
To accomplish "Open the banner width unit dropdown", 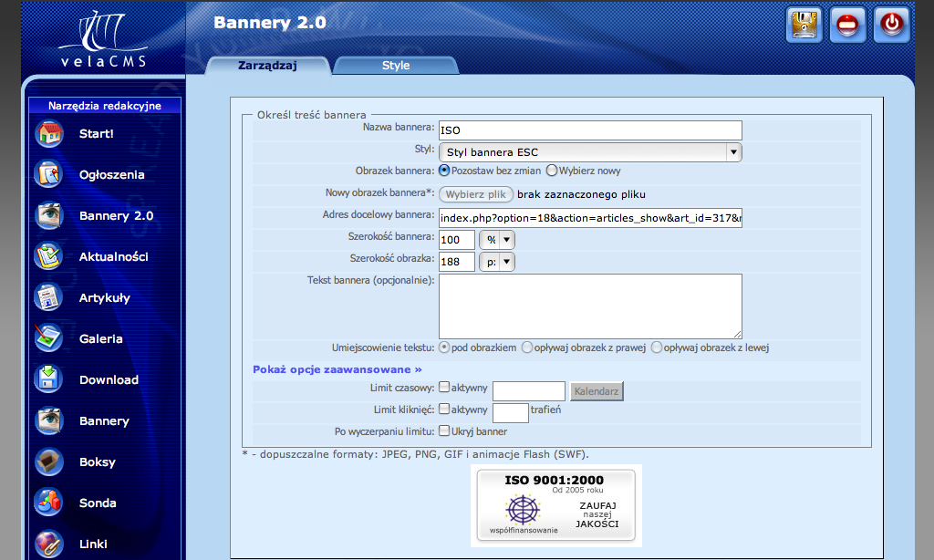I will pos(498,240).
